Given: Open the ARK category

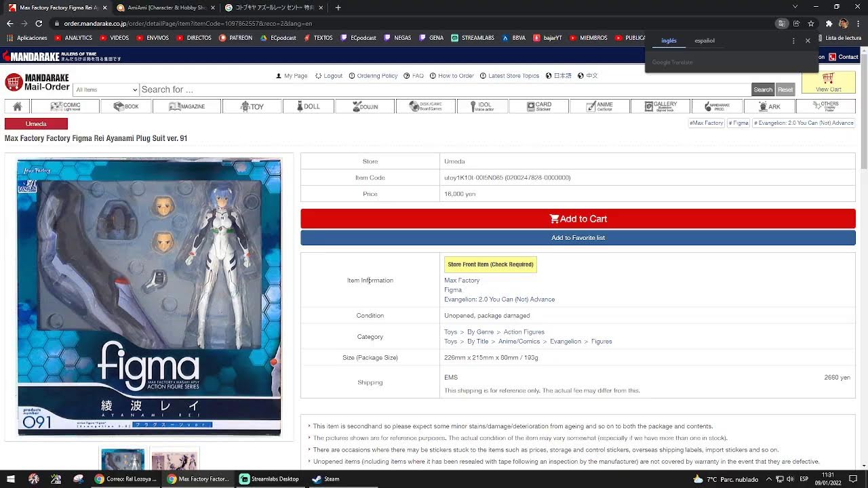Looking at the screenshot, I should click(769, 106).
